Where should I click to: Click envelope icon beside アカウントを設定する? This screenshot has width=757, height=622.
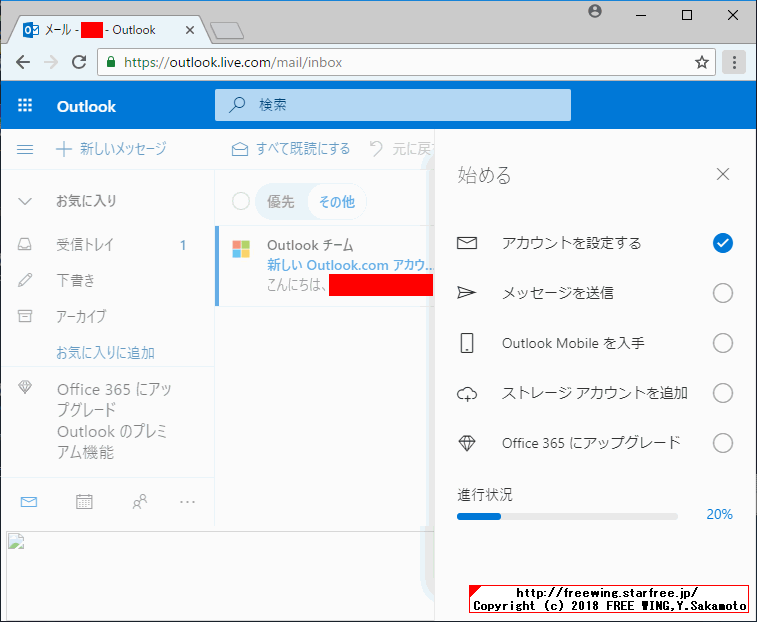pos(467,243)
